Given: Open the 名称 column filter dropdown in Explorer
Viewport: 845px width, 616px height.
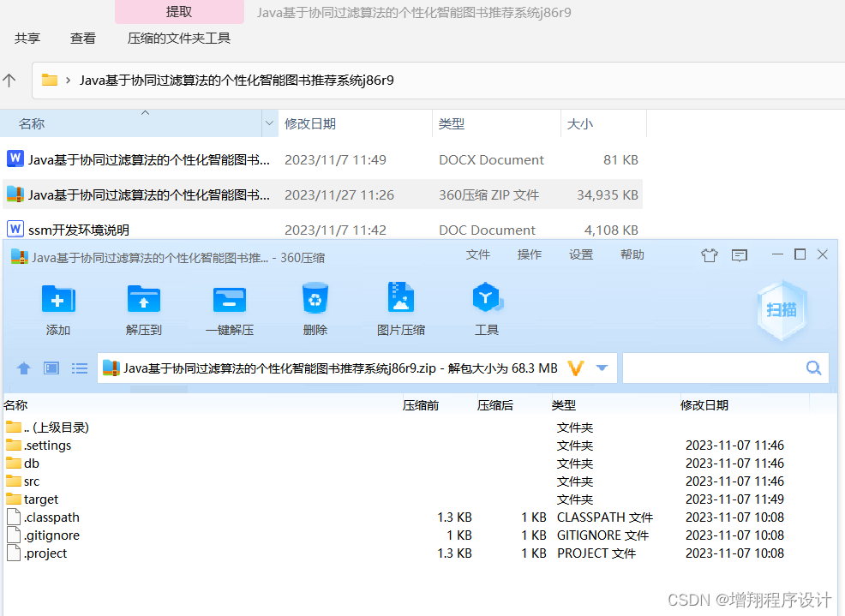Looking at the screenshot, I should click(x=269, y=123).
